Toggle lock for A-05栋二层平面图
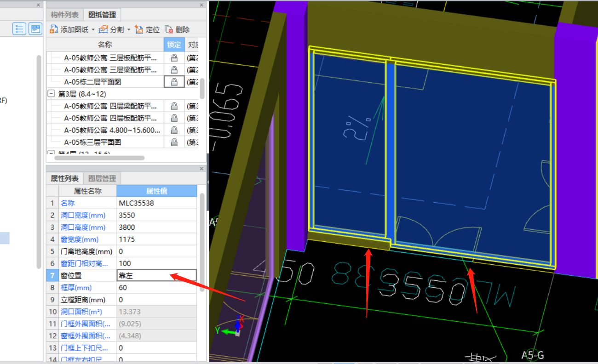 click(x=174, y=82)
